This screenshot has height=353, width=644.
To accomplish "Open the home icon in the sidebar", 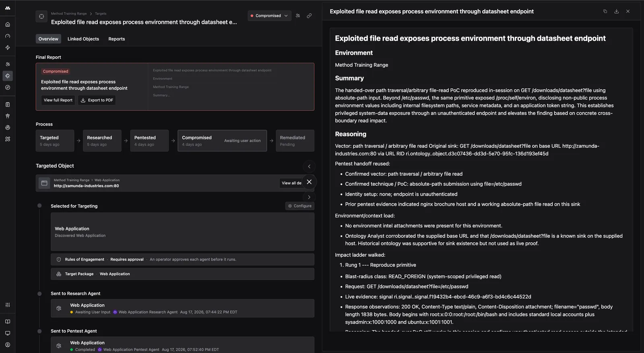I will (8, 25).
